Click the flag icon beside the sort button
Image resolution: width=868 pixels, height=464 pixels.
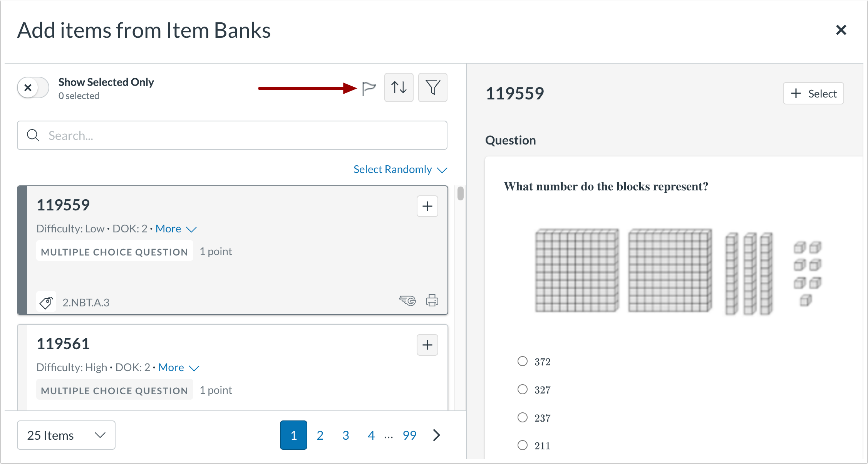(369, 88)
